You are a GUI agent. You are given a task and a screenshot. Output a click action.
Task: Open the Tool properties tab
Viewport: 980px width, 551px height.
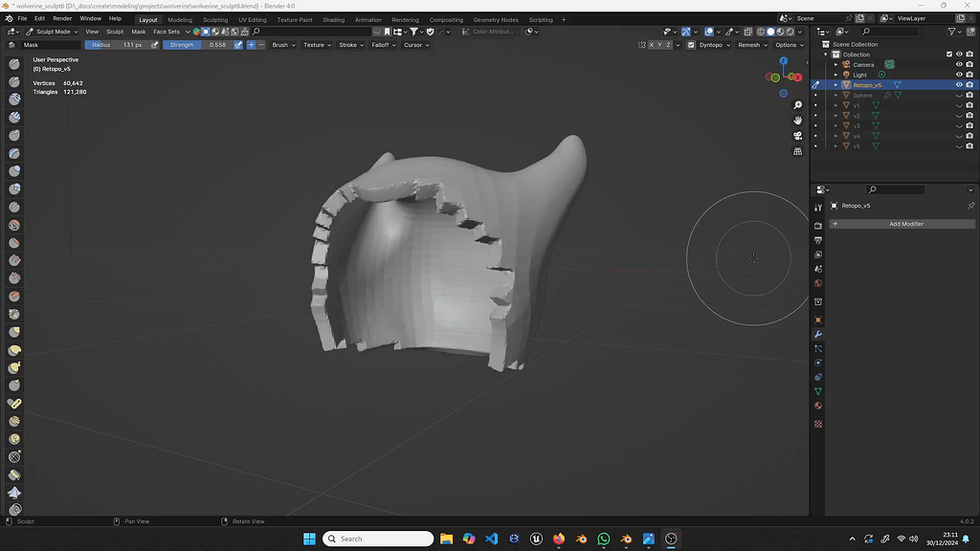818,208
